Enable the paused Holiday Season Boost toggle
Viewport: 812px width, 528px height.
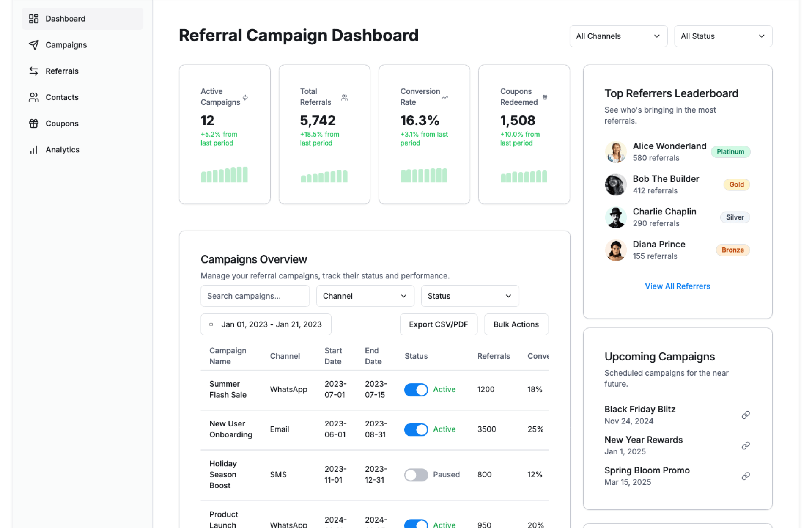point(416,475)
